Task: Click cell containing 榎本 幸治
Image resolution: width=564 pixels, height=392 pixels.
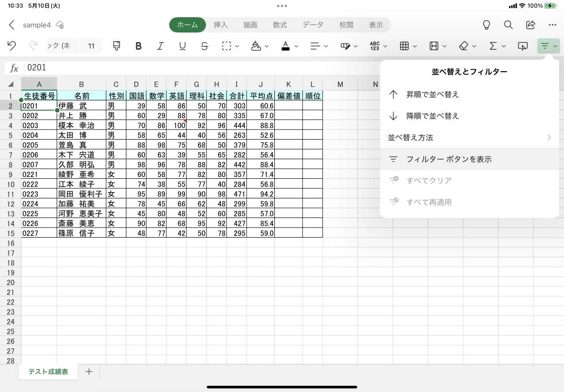Action: pos(81,126)
